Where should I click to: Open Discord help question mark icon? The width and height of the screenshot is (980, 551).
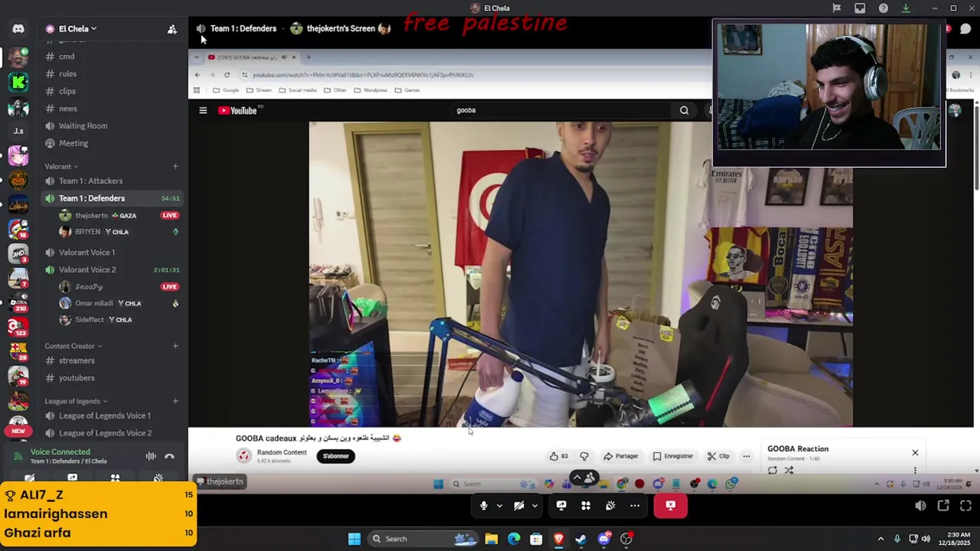[884, 8]
